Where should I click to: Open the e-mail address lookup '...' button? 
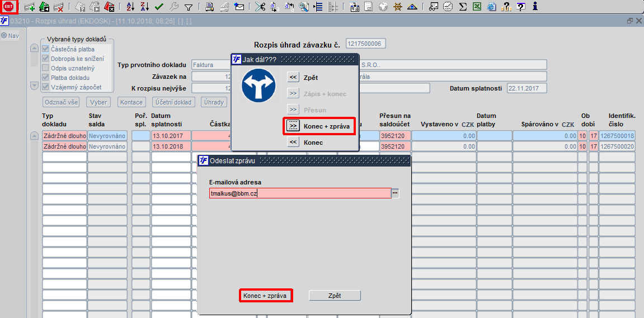(x=395, y=193)
